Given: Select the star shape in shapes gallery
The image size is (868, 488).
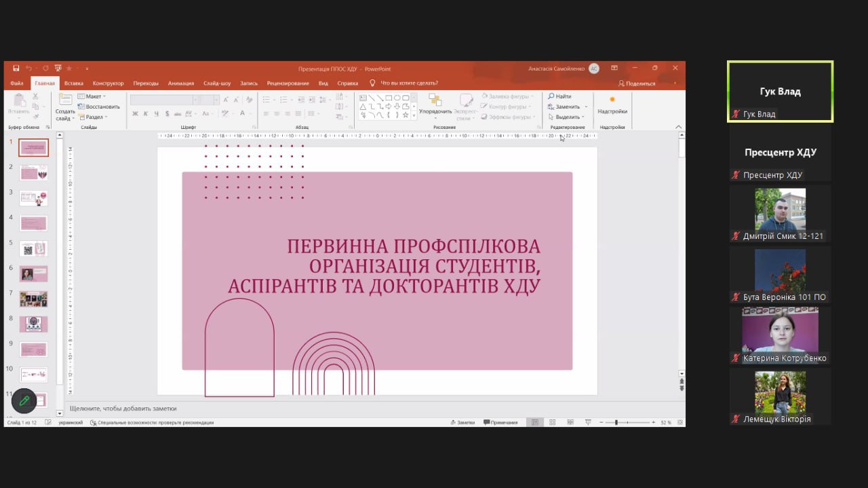Looking at the screenshot, I should (406, 115).
